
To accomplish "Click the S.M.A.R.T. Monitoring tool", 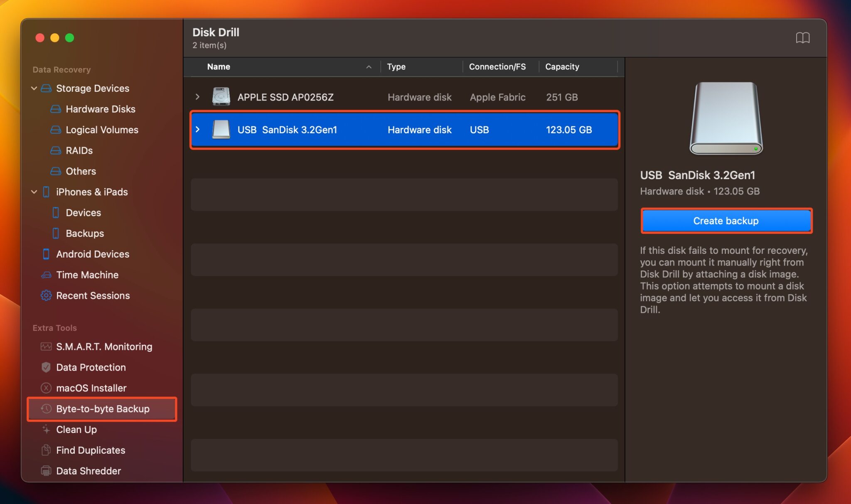I will point(104,347).
